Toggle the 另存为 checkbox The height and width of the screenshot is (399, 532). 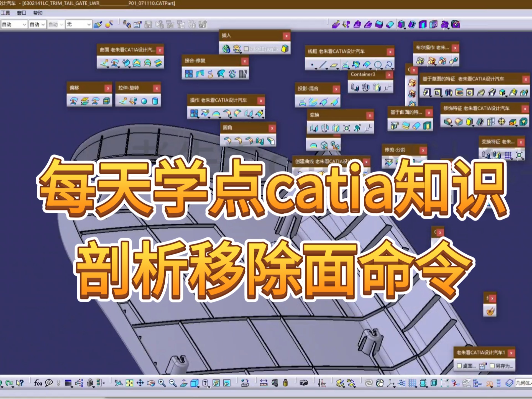(x=492, y=366)
